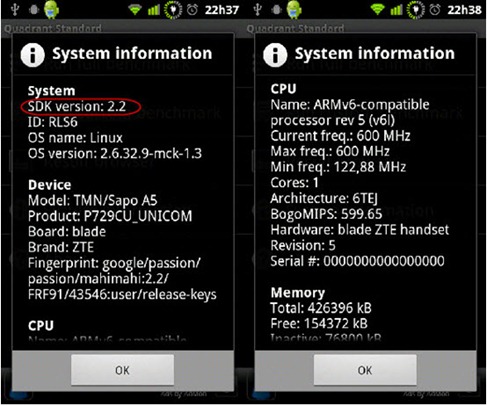This screenshot has height=406, width=487.
Task: Select the Cores: 1 line
Action: coord(295,183)
